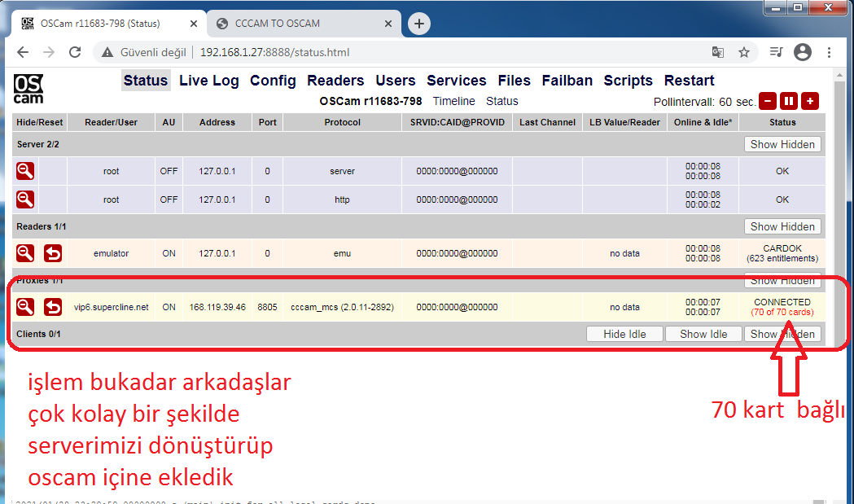Click the not-secure warning icon
Image resolution: width=854 pixels, height=504 pixels.
107,52
